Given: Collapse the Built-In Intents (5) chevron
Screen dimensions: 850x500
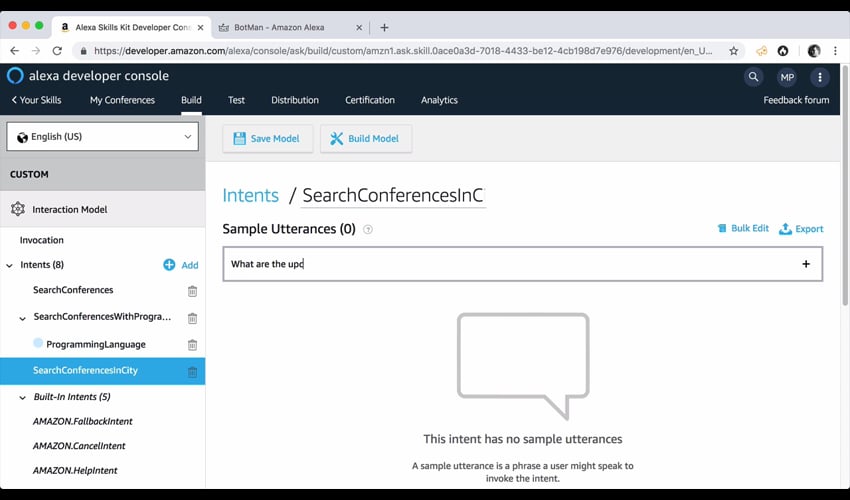Looking at the screenshot, I should pyautogui.click(x=22, y=398).
